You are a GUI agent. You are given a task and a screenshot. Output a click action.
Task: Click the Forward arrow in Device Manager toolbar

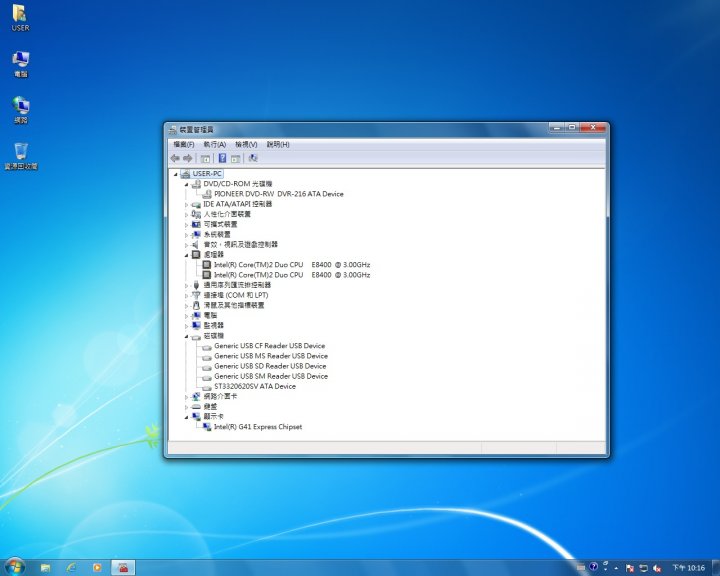click(187, 158)
